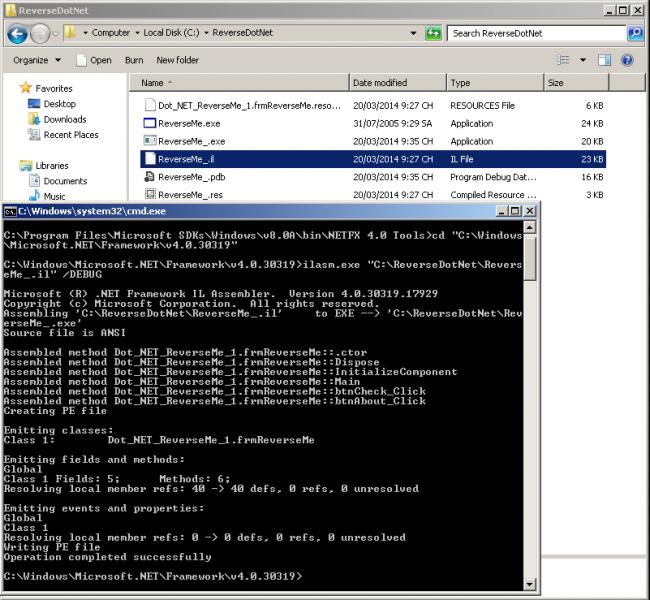The width and height of the screenshot is (650, 600).
Task: Open Music library in navigation pane
Action: pyautogui.click(x=54, y=196)
